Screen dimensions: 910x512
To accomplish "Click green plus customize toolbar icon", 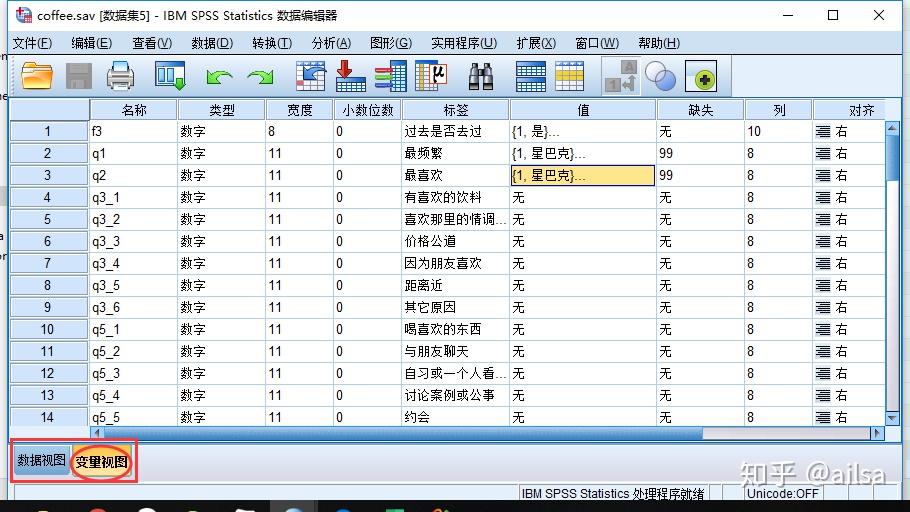I will point(701,76).
